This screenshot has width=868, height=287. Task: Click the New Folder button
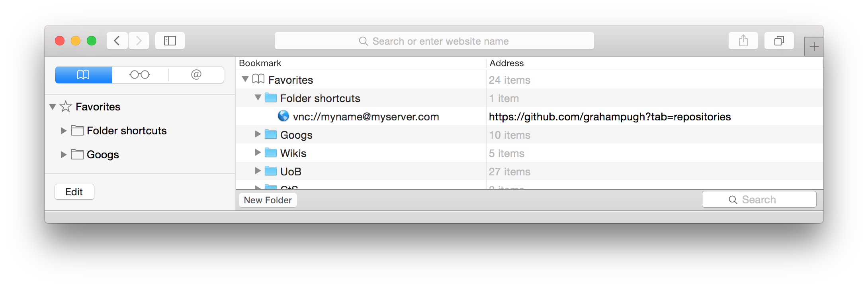(x=268, y=200)
